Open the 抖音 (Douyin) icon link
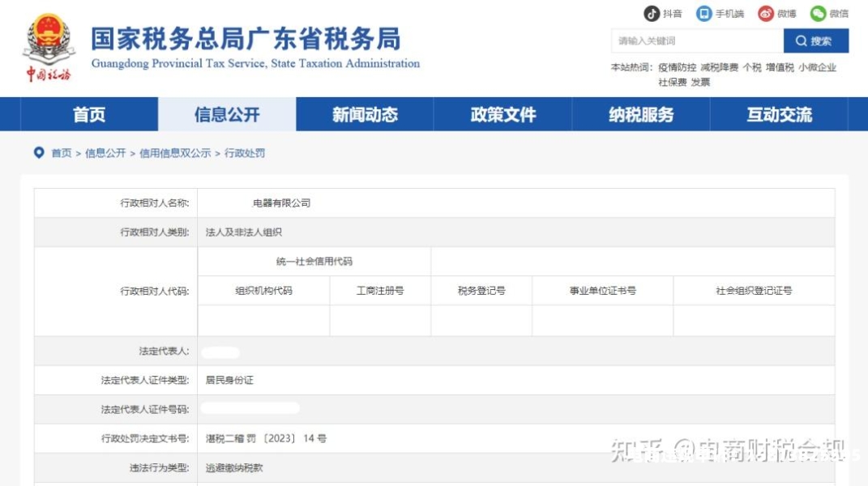Image resolution: width=868 pixels, height=486 pixels. point(652,14)
